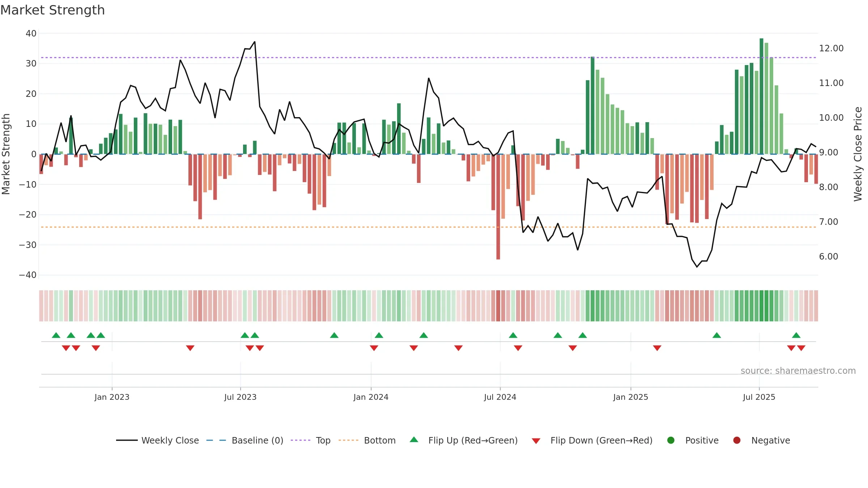
Task: Click the −40 tick on the strength axis
Action: [x=28, y=275]
